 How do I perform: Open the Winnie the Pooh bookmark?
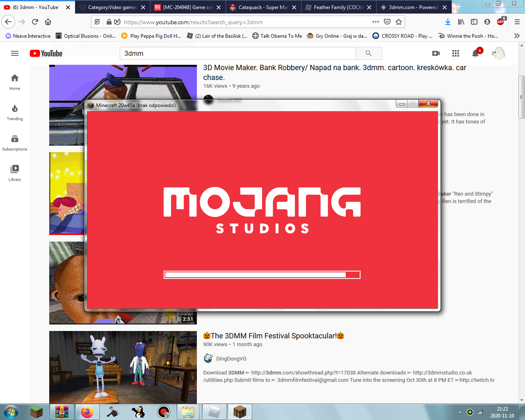468,36
